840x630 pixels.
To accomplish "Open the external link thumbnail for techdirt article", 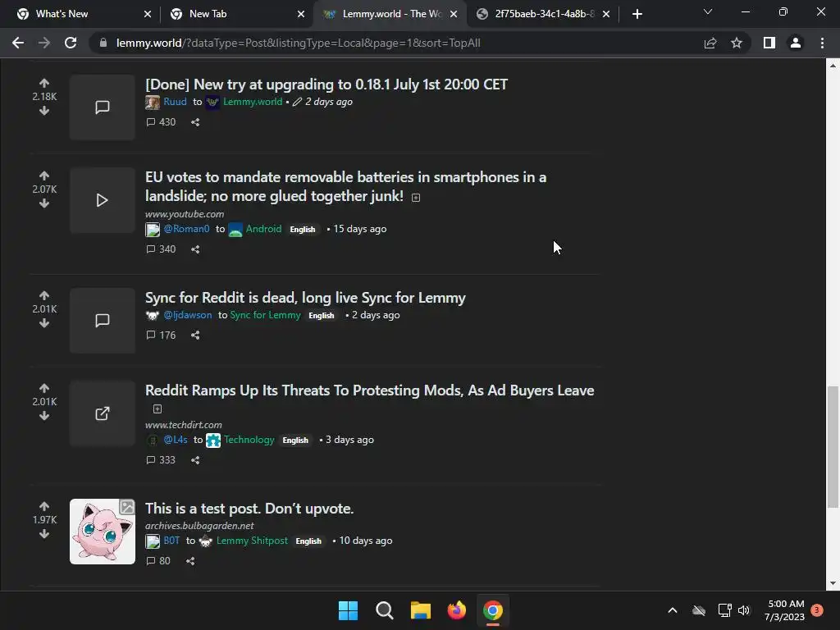I will 103,413.
